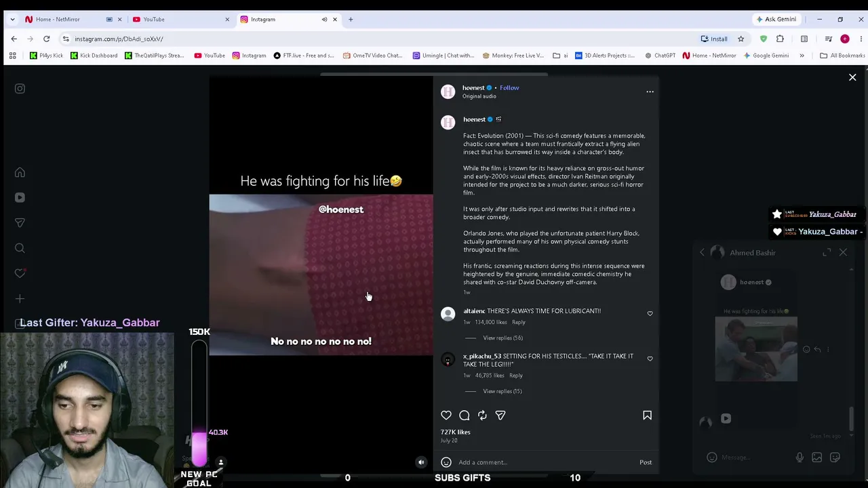Like altaienc's comment

tap(650, 314)
